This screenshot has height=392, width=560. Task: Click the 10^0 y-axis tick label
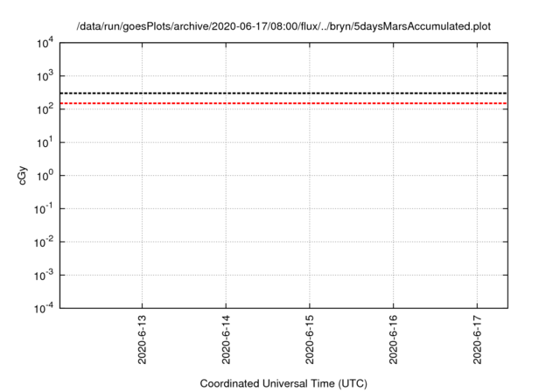45,176
